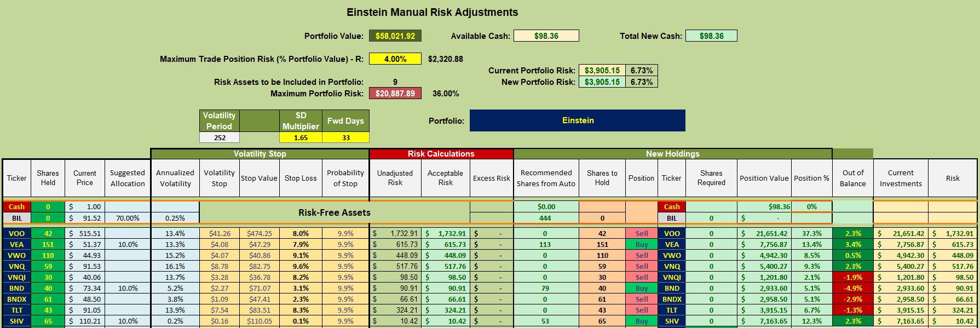Select the Portfolio Value cell $58,021.92
This screenshot has width=980, height=328.
tap(395, 36)
